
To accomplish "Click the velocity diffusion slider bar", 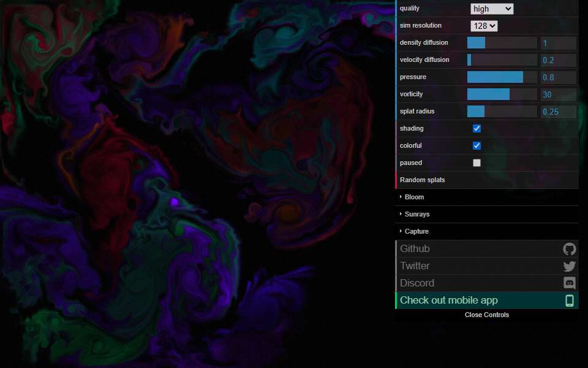I will tap(502, 60).
